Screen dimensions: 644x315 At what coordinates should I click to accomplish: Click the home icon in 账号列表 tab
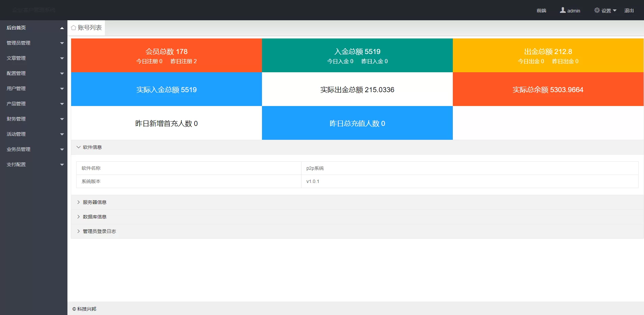(74, 28)
